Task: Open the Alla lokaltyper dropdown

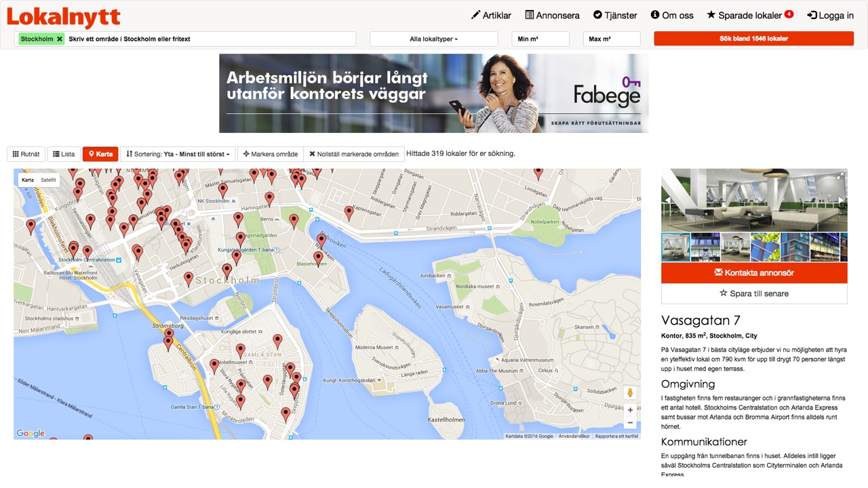Action: pyautogui.click(x=434, y=39)
